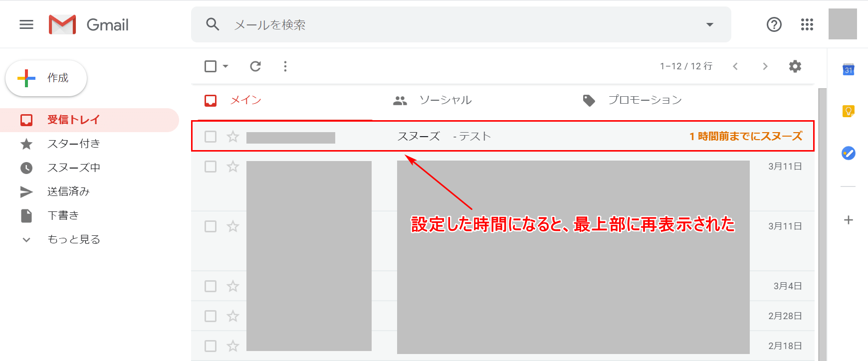Check the checkbox for スヌーズ テスト email
868x361 pixels.
click(x=211, y=137)
